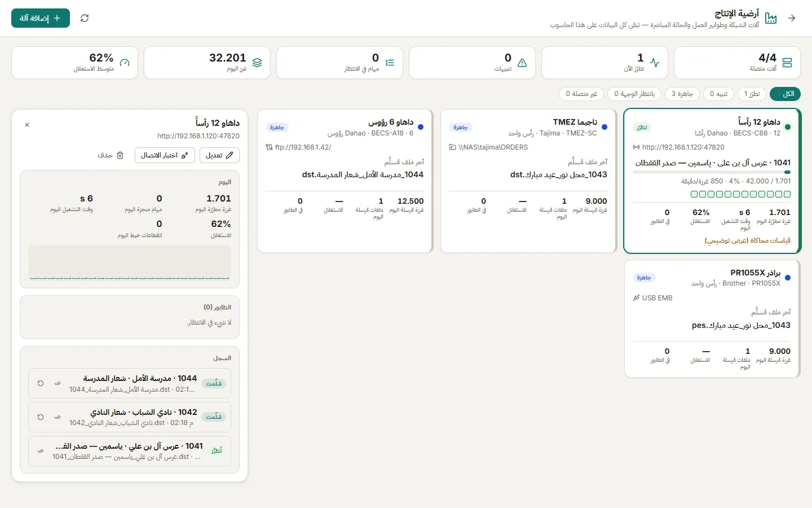Click the اختبار الاتصال test connection button

point(165,155)
